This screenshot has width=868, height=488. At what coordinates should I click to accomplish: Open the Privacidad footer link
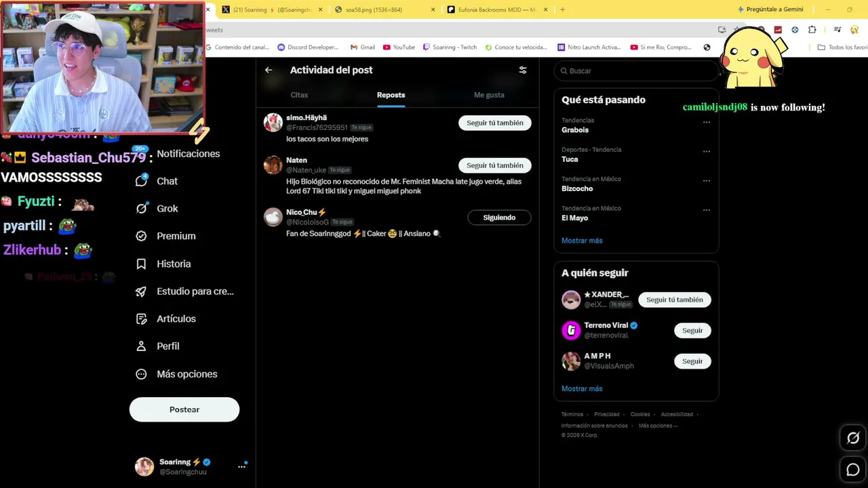pos(607,414)
